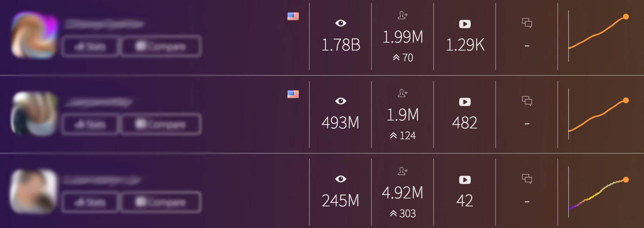Click the views eye icon above 1.78B
644x228 pixels.
click(x=340, y=23)
